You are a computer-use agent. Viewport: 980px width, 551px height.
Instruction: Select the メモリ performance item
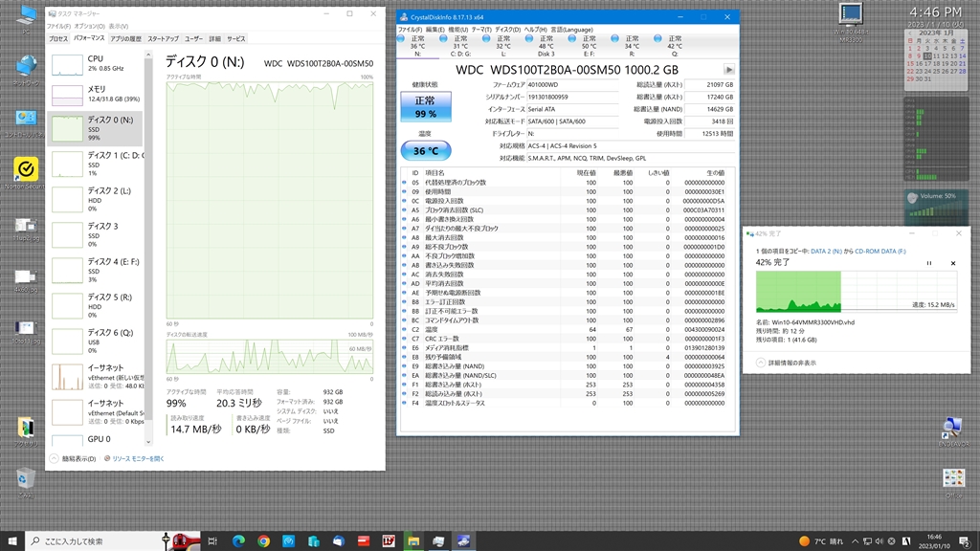pos(97,95)
